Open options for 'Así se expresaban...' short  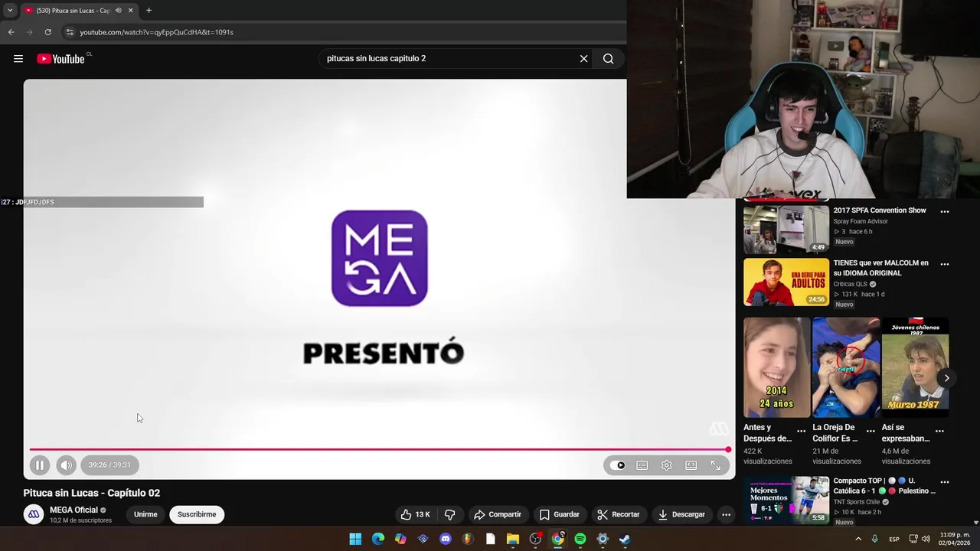[x=939, y=431]
